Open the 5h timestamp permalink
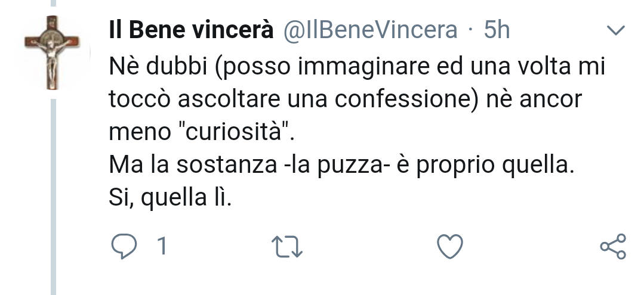This screenshot has width=644, height=295. coord(497,30)
